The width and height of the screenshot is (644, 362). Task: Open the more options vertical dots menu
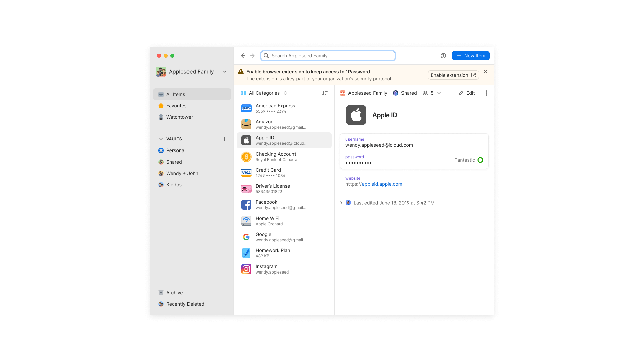(x=486, y=93)
